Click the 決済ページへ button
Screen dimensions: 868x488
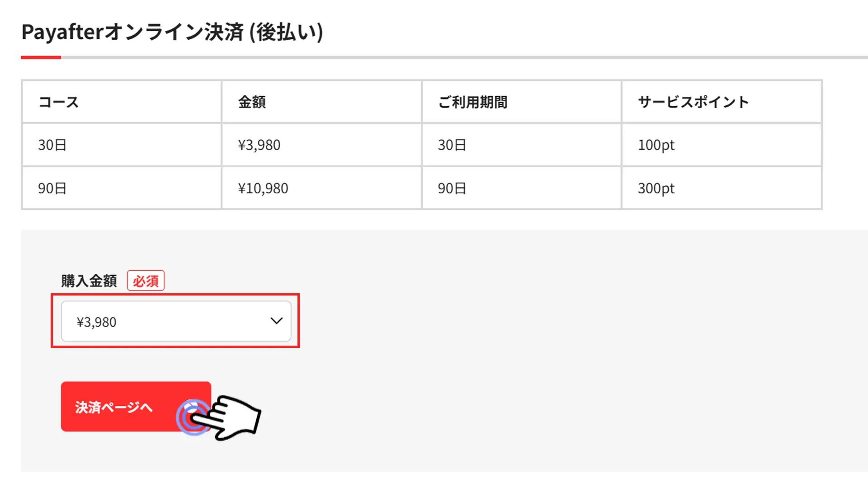click(136, 407)
